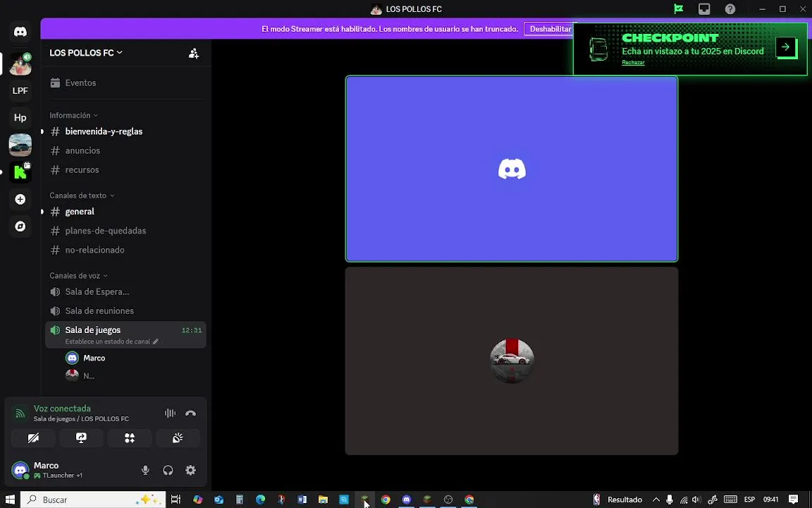Show hidden icons chevron in system tray
Screen dimensions: 812x508
pyautogui.click(x=656, y=500)
